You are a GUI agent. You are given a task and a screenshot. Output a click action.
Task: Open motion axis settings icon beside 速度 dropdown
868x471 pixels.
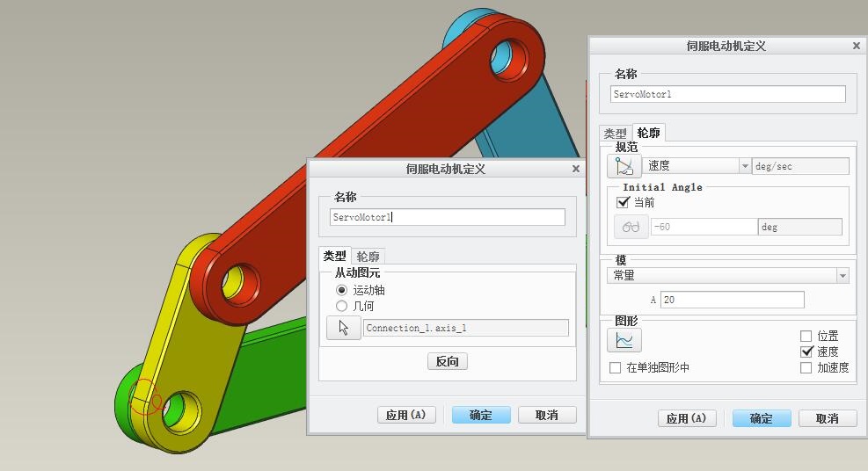624,165
